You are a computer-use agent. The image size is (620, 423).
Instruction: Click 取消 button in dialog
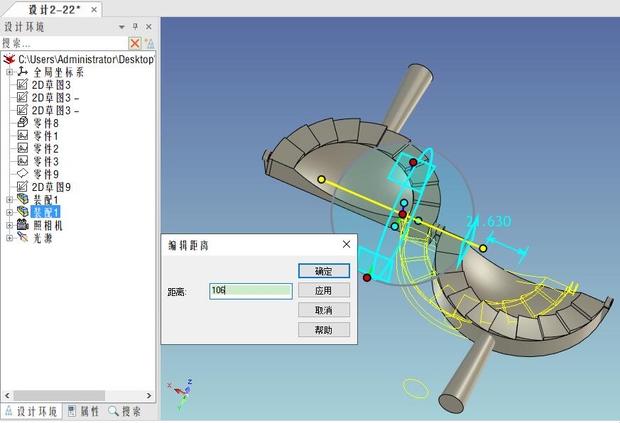tap(324, 310)
